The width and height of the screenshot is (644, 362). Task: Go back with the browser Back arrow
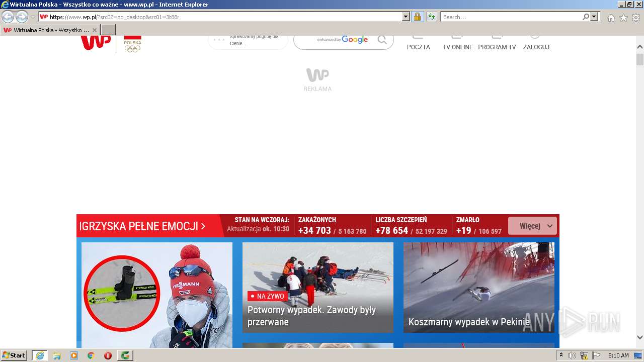(8, 17)
